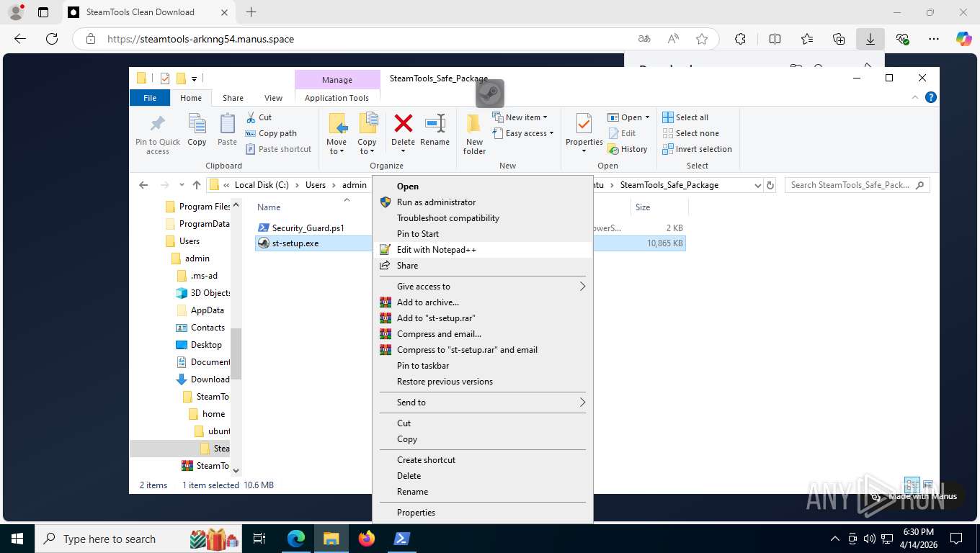This screenshot has height=553, width=980.
Task: Switch to details view layout icon
Action: click(x=912, y=485)
